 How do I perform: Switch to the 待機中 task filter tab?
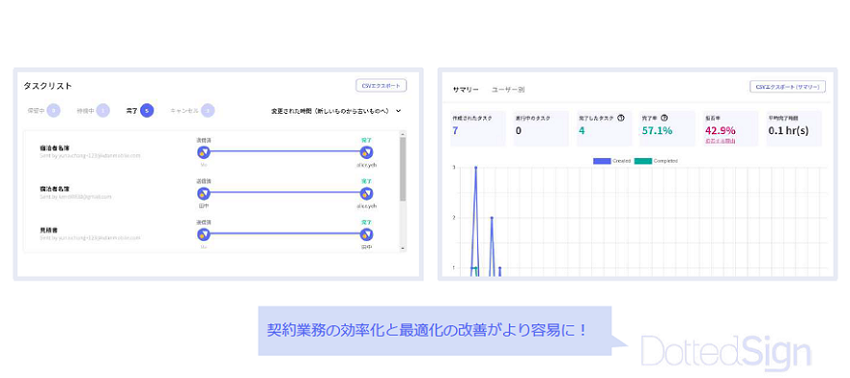pos(93,111)
